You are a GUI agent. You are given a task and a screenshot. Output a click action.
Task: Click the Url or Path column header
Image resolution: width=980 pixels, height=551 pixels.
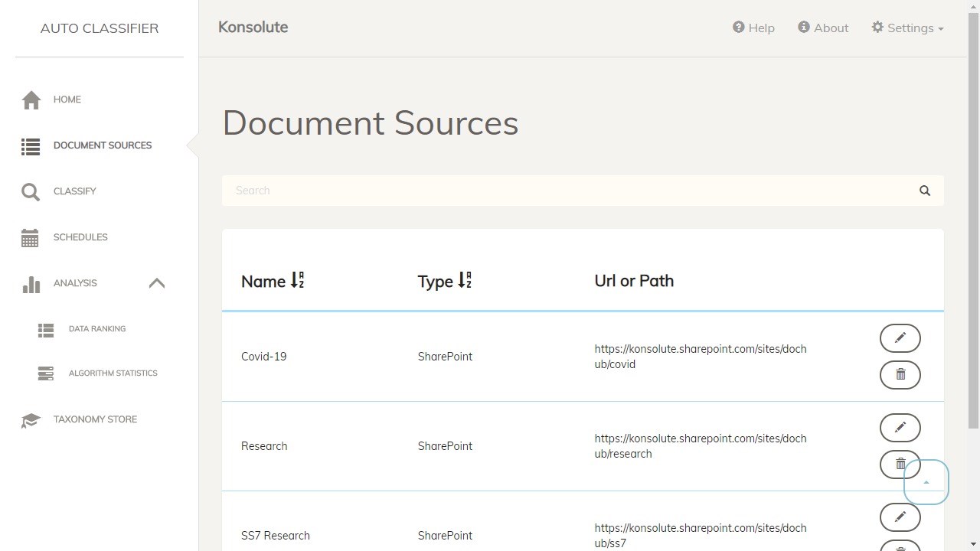coord(634,281)
